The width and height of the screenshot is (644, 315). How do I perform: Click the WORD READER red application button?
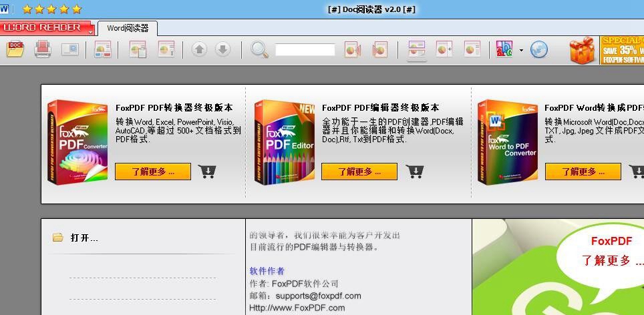[x=44, y=27]
